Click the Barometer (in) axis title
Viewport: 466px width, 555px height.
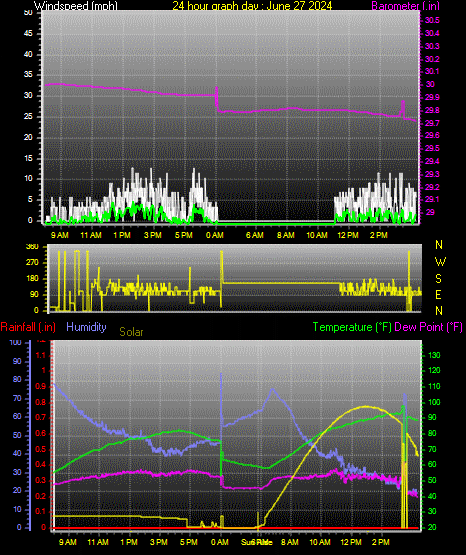tap(405, 6)
